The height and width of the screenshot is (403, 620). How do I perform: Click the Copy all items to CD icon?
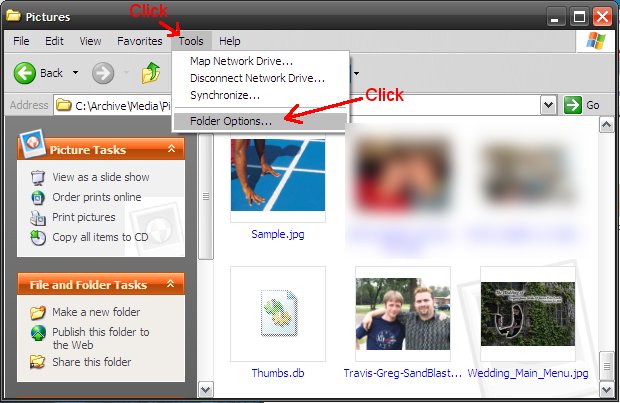click(38, 237)
